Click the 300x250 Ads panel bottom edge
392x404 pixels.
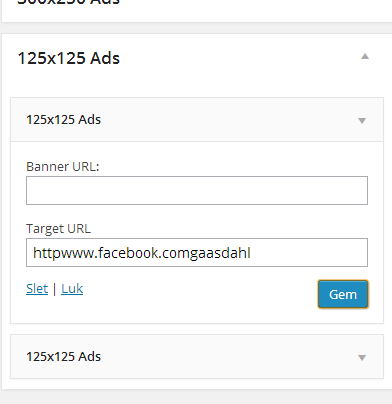[196, 22]
